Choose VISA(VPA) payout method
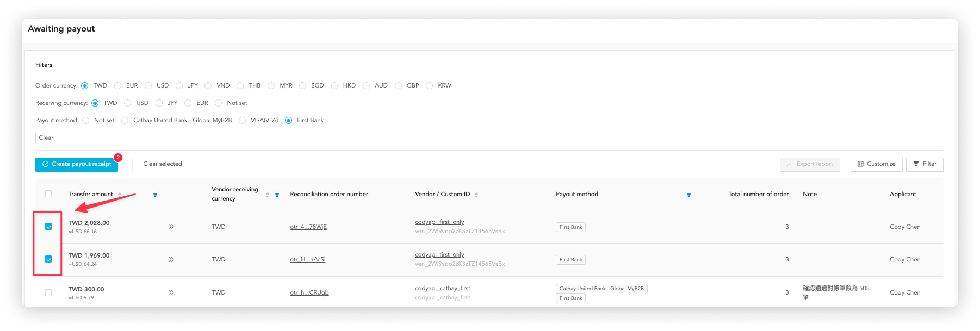 pos(242,121)
